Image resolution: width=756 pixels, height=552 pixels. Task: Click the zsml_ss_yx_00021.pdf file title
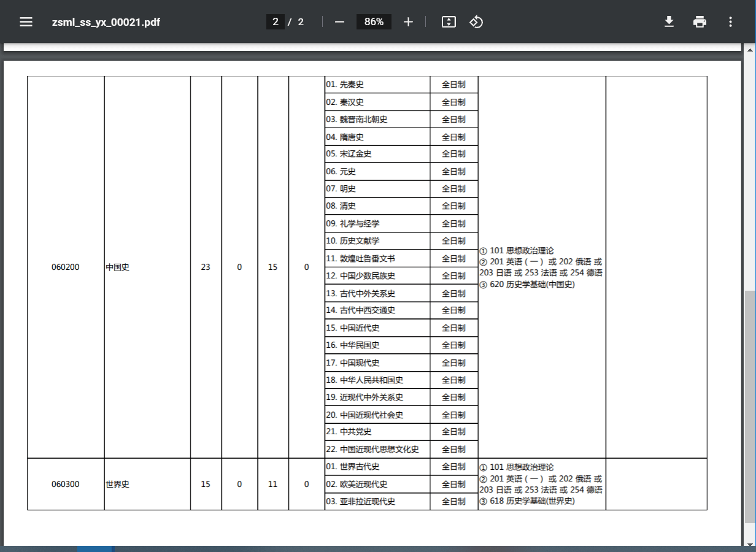(x=106, y=22)
